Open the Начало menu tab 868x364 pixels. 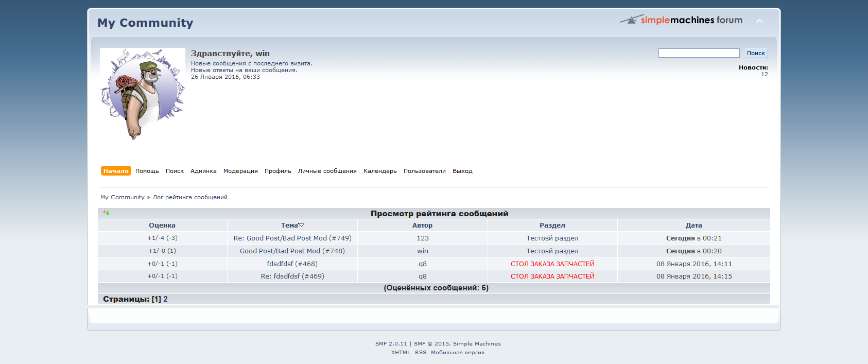116,171
